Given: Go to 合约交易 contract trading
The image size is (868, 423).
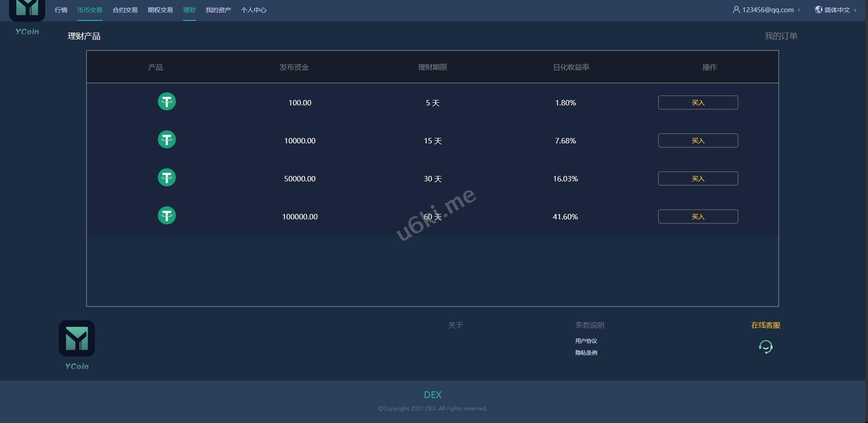Looking at the screenshot, I should click(x=125, y=10).
